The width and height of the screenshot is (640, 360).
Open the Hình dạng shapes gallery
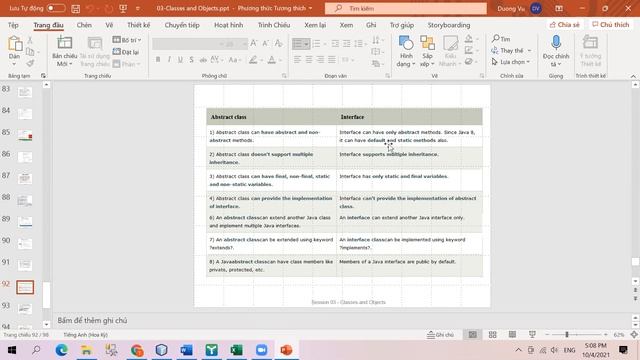[406, 51]
